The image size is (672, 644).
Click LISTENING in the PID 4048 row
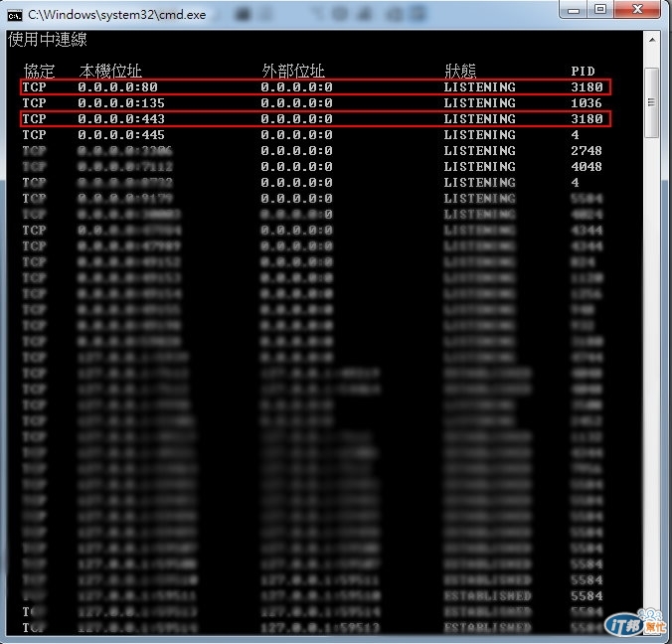coord(479,166)
